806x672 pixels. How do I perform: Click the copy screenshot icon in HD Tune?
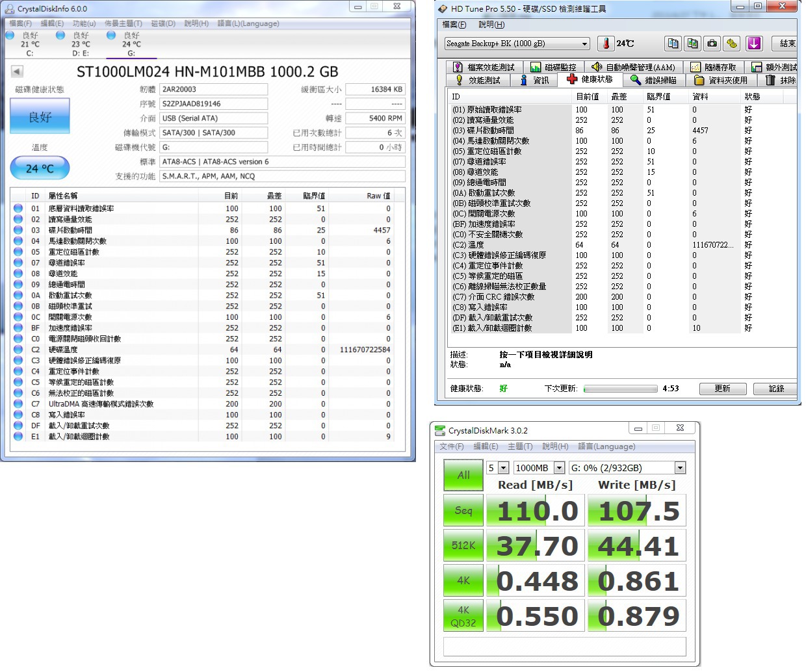(693, 44)
